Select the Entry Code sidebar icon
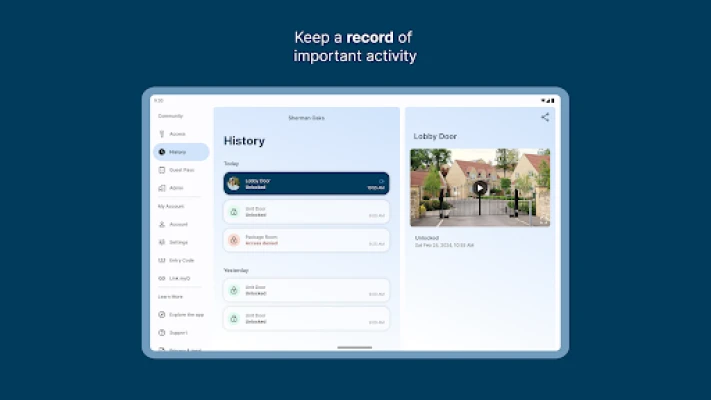Viewport: 711px width, 400px height. 162,260
